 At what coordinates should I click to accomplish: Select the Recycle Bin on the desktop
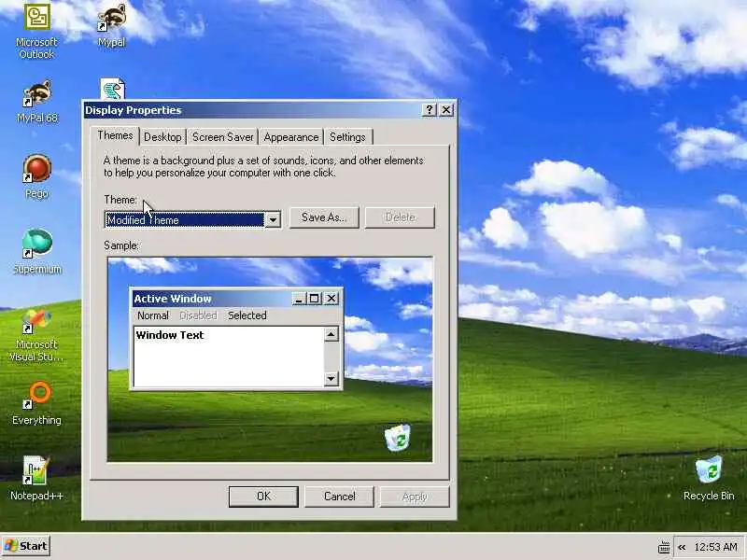tap(709, 478)
